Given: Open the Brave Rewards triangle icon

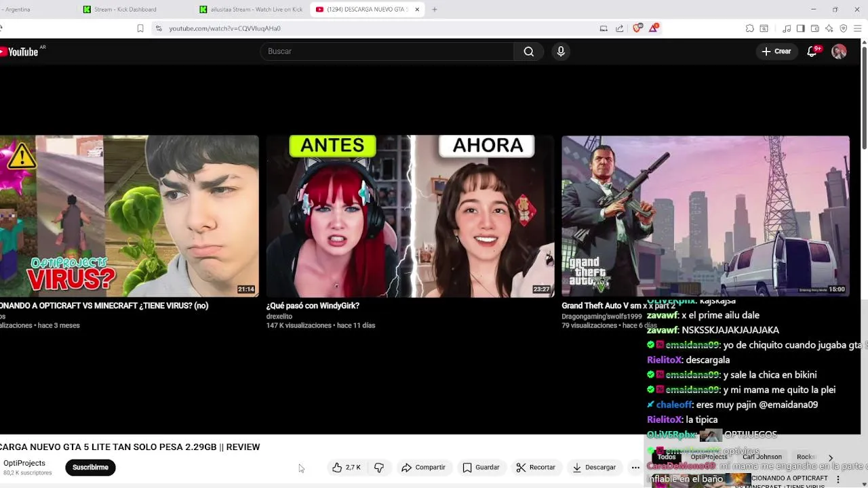Looking at the screenshot, I should pos(654,28).
